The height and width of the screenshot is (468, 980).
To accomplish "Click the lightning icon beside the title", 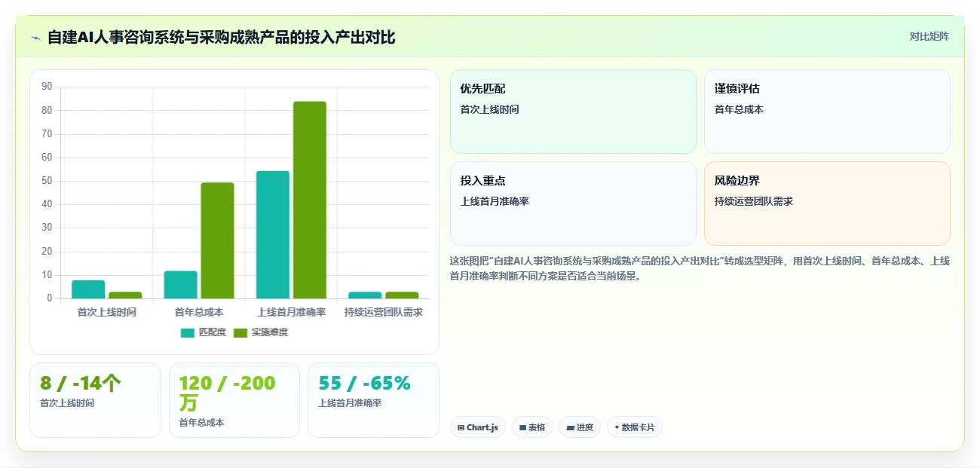I will pos(35,38).
